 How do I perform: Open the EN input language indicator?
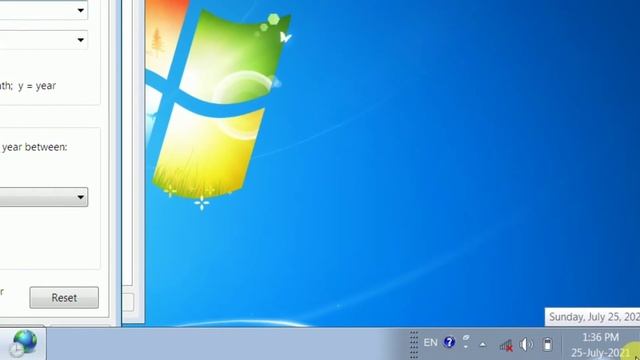430,342
